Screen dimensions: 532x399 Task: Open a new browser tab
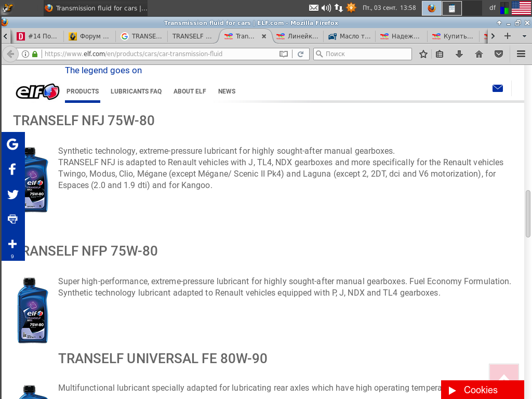tap(508, 36)
